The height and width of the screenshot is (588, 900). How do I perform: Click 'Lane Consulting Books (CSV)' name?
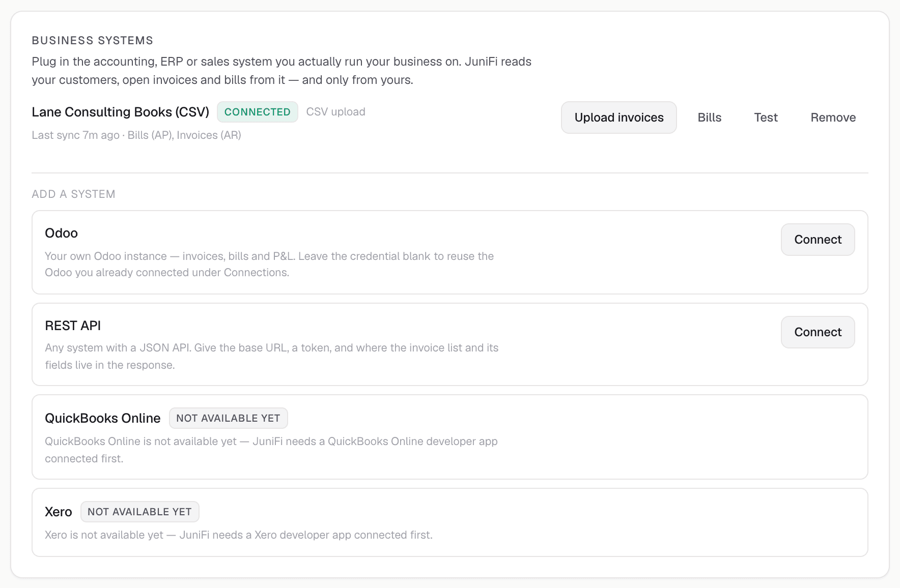pos(121,112)
